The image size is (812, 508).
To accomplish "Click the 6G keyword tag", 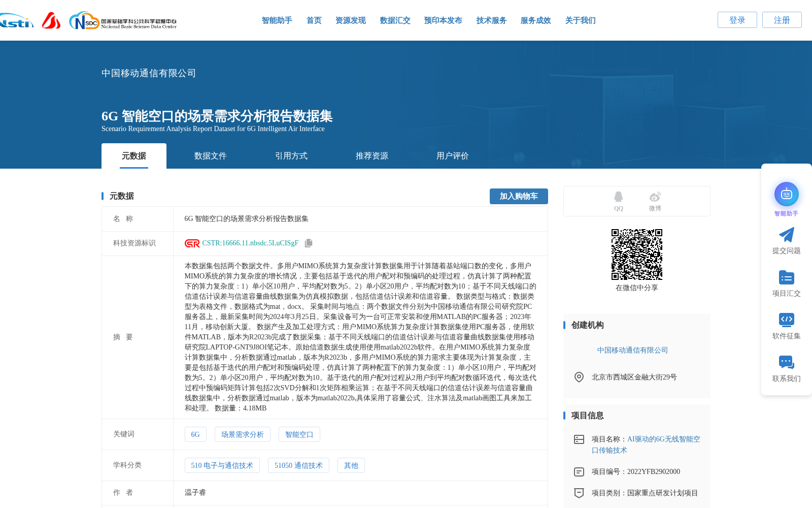I will 195,434.
